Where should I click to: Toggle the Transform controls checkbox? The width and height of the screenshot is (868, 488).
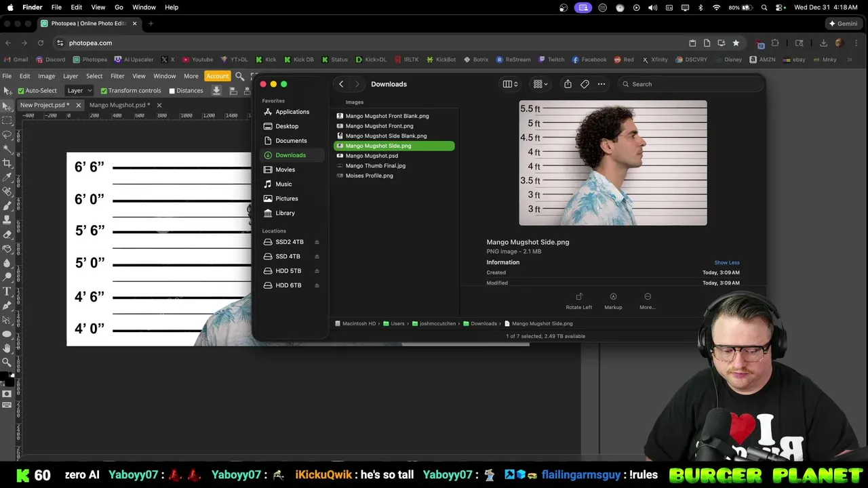[104, 91]
